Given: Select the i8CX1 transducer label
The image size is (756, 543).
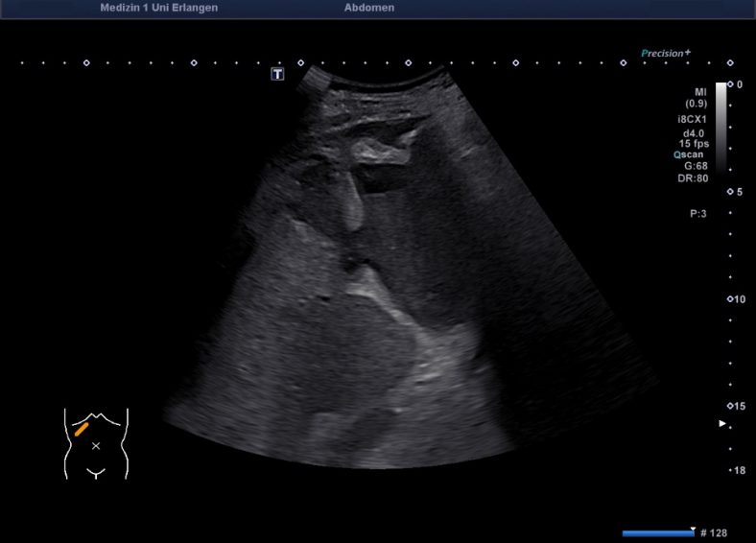Looking at the screenshot, I should tap(692, 119).
